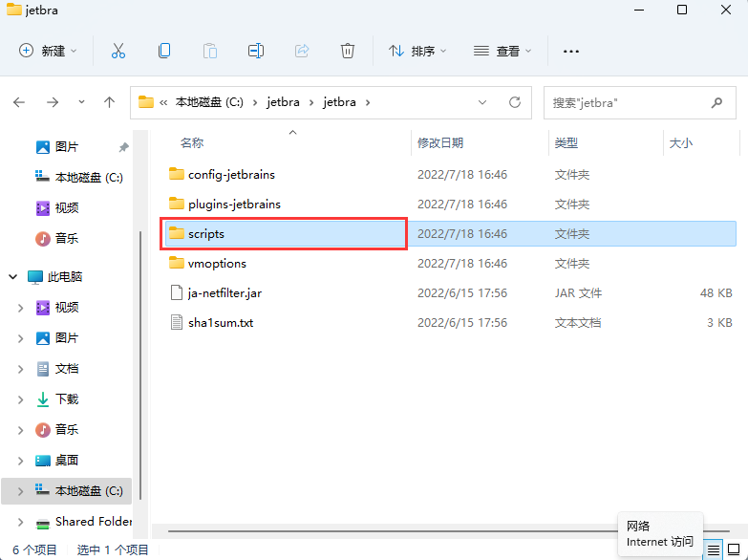Open recent locations chevron dropdown

(x=81, y=101)
